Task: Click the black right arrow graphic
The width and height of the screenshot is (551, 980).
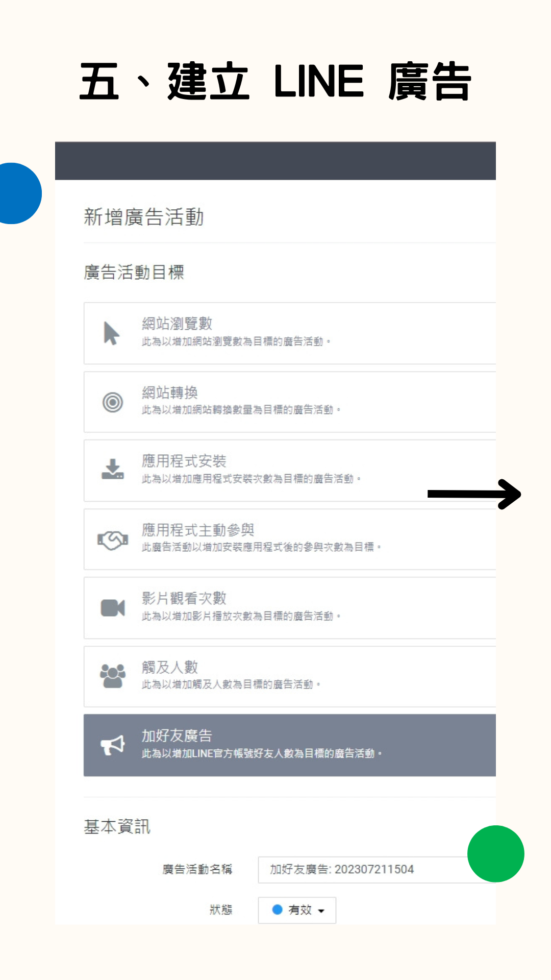Action: (474, 494)
